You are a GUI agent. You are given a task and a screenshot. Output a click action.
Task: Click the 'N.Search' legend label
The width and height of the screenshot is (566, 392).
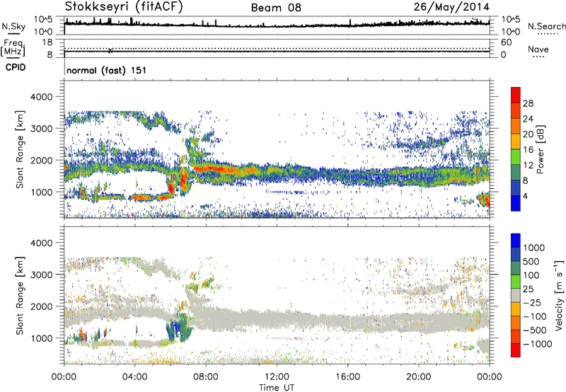pos(546,26)
